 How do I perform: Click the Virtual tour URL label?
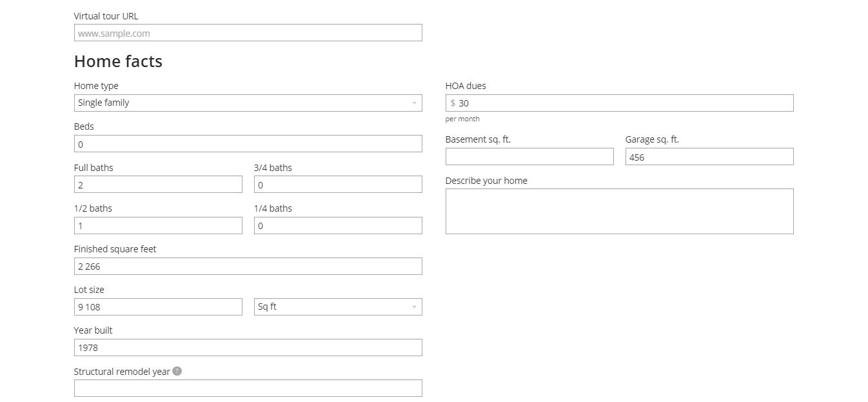[106, 16]
